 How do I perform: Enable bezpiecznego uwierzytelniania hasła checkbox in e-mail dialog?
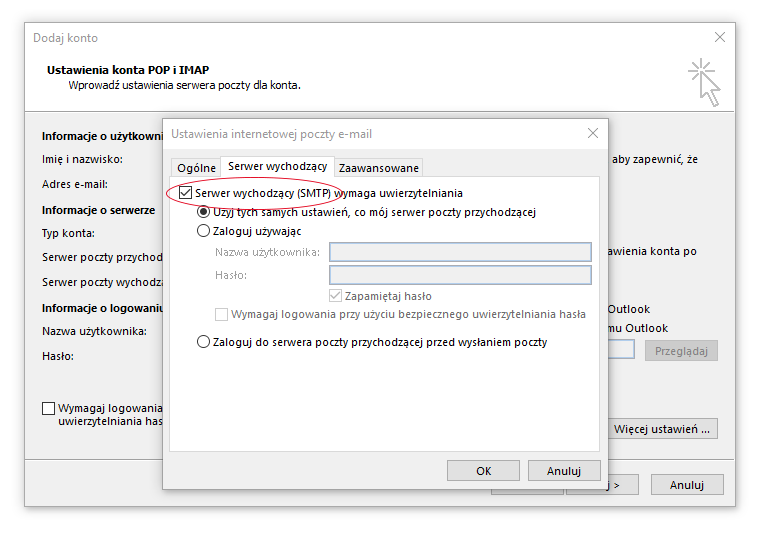point(222,314)
